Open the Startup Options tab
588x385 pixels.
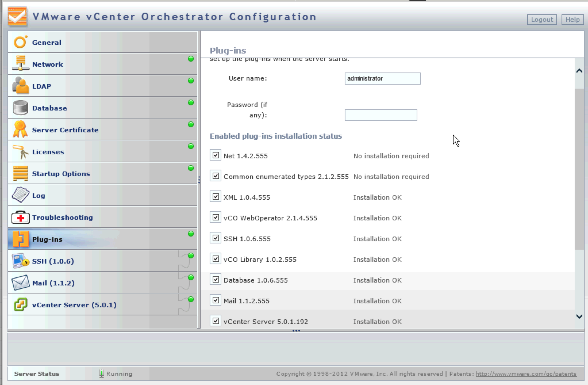(x=61, y=174)
